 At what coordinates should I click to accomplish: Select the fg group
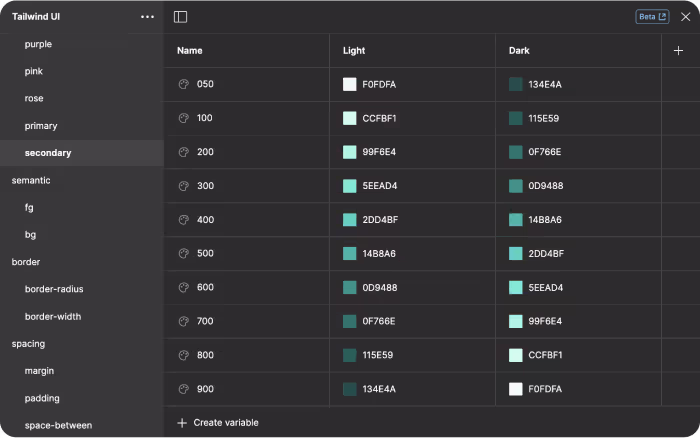tap(29, 208)
